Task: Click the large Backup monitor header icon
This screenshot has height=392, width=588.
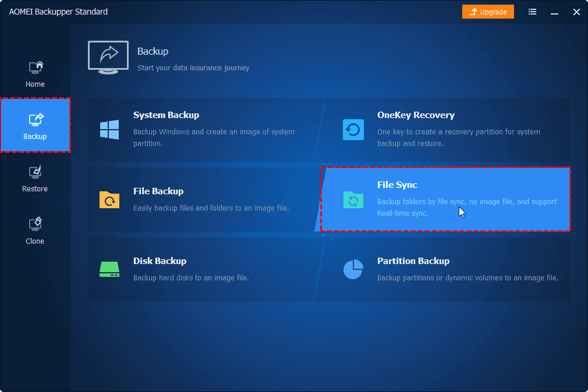Action: [108, 58]
